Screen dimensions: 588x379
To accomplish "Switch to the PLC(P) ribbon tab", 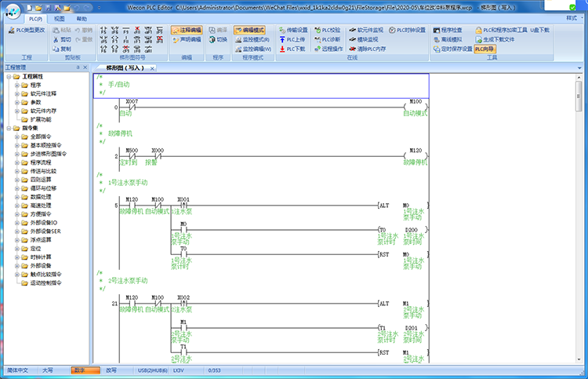I will 35,18.
